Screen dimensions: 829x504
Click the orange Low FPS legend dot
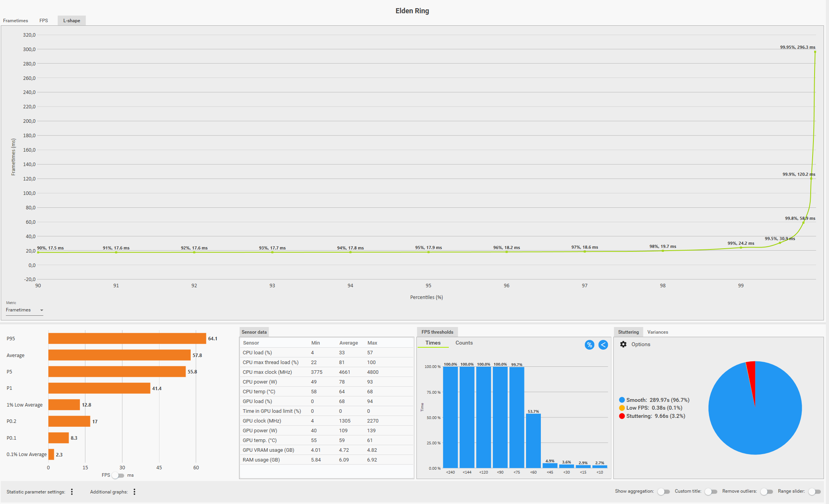622,408
